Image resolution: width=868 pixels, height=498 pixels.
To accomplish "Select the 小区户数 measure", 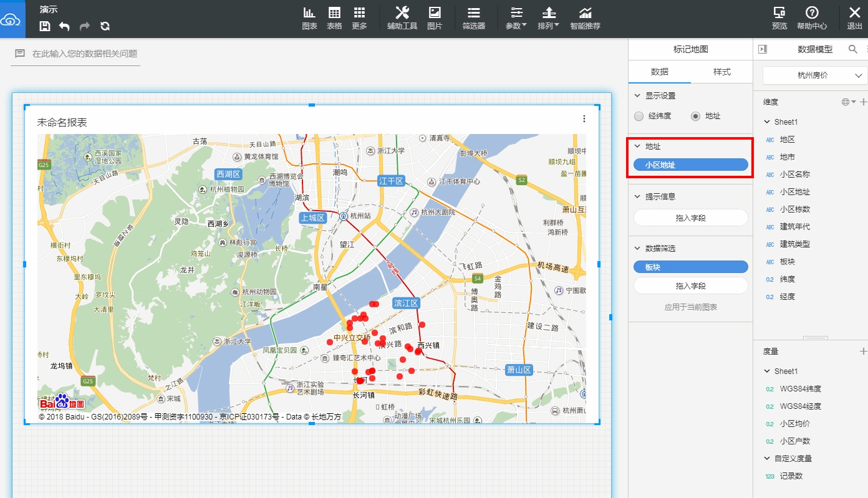I will coord(795,441).
